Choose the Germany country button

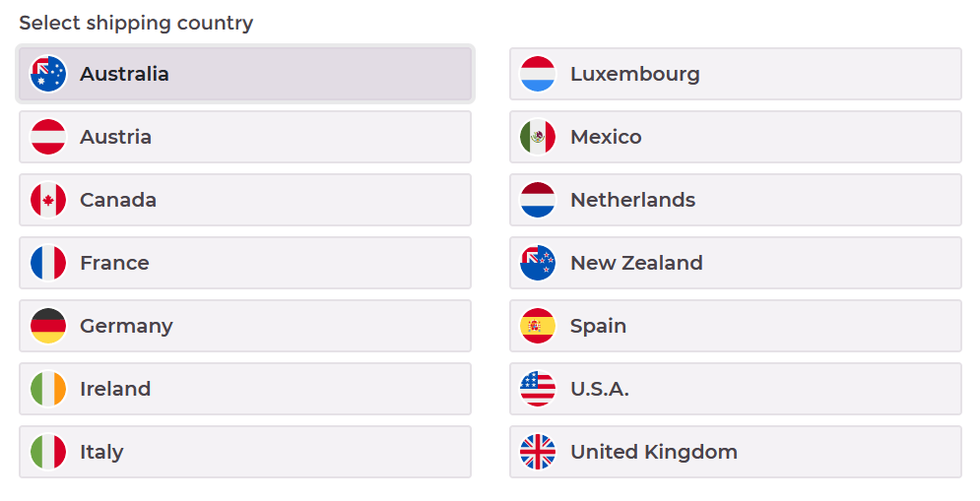[x=245, y=326]
